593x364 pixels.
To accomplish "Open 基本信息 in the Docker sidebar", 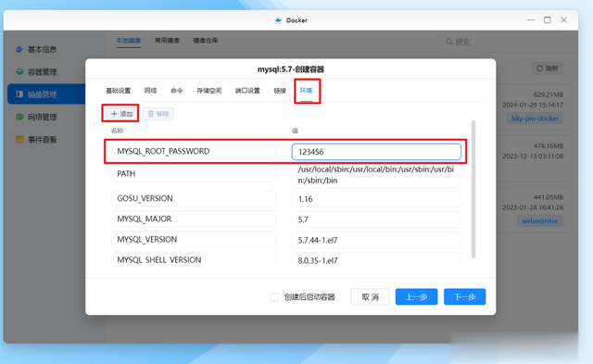I will pyautogui.click(x=36, y=49).
